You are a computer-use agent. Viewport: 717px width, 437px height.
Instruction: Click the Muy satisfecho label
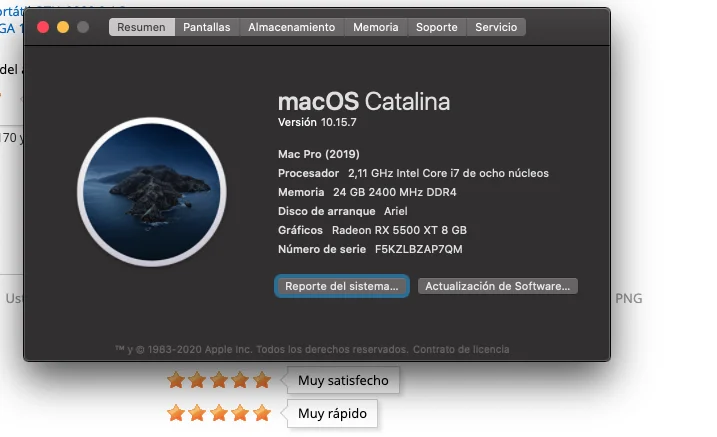343,380
